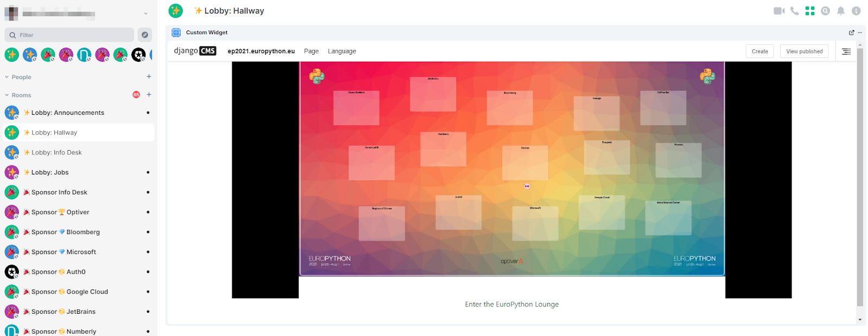Screen dimensions: 868x336
Task: Click the View published button
Action: pyautogui.click(x=805, y=51)
